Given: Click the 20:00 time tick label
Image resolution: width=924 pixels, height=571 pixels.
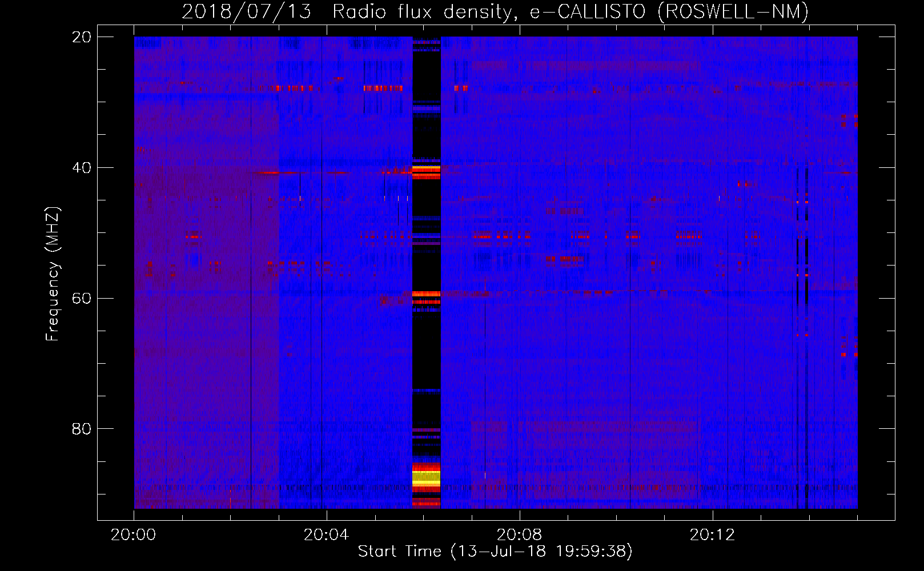Looking at the screenshot, I should (x=134, y=535).
